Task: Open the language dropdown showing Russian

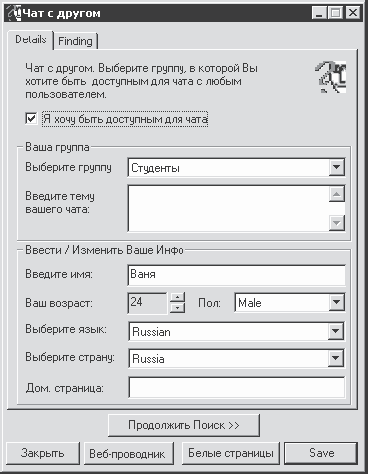Action: pyautogui.click(x=237, y=331)
